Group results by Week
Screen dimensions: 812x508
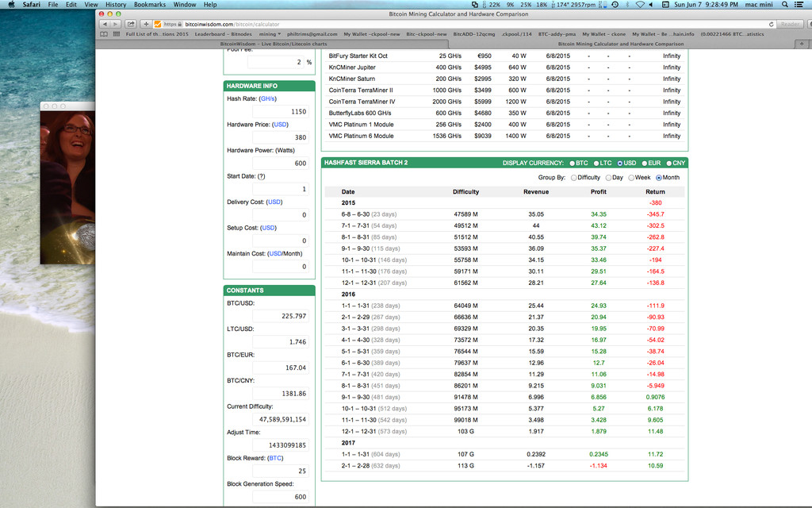point(631,178)
